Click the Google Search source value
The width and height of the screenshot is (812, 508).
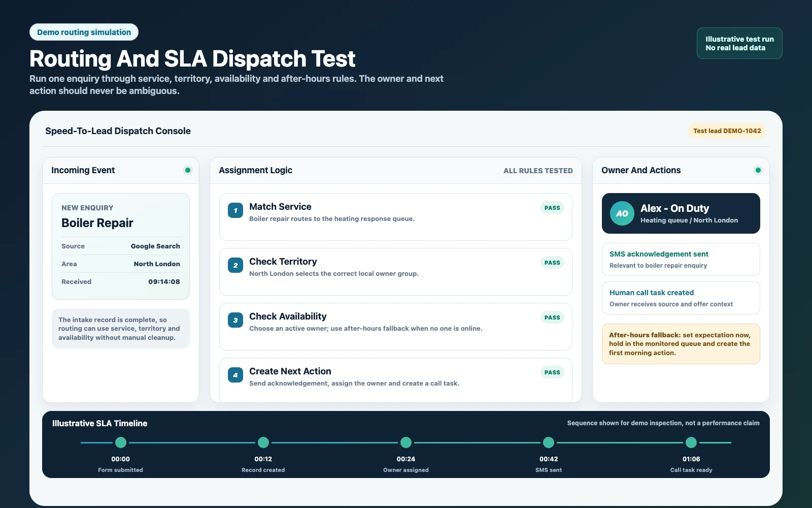[155, 246]
